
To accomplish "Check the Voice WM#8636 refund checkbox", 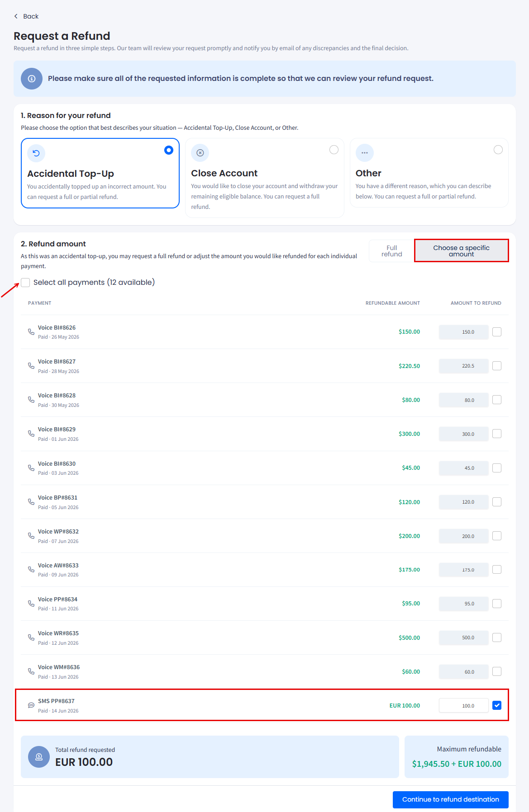I will (497, 671).
